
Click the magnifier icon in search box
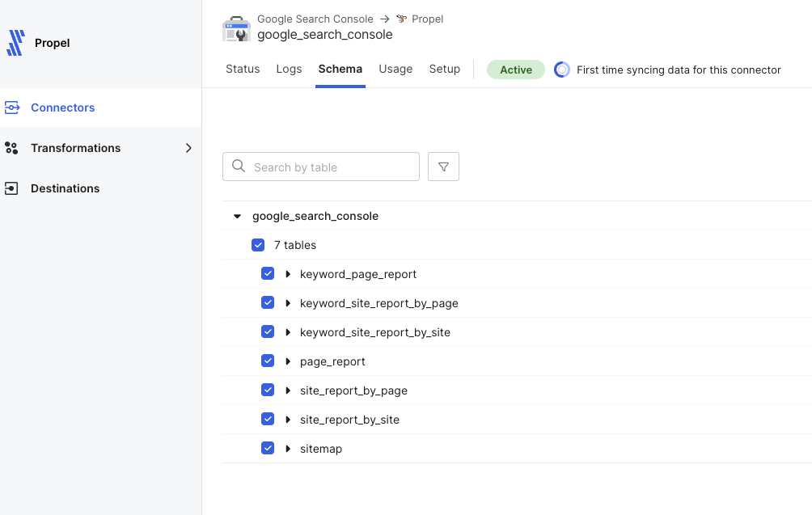(239, 167)
